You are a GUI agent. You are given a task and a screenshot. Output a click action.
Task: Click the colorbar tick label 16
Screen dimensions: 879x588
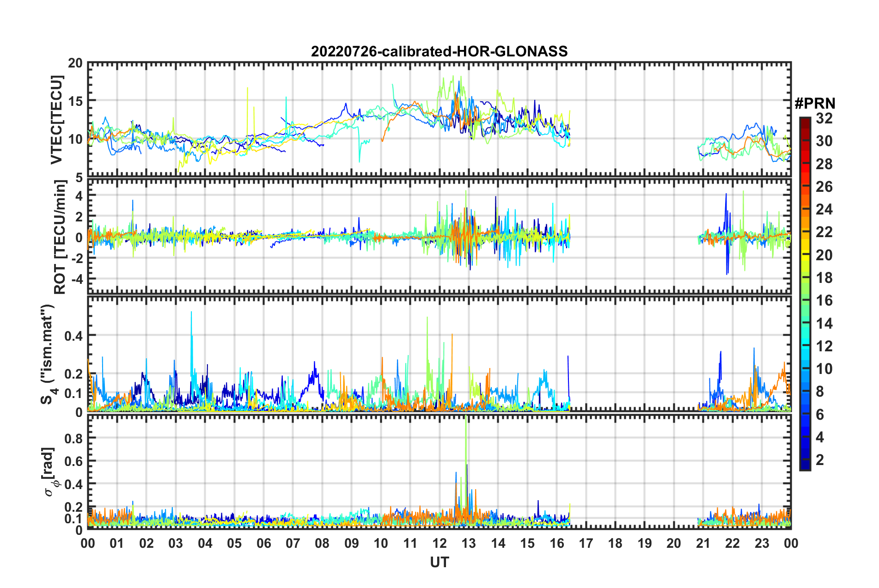[824, 300]
